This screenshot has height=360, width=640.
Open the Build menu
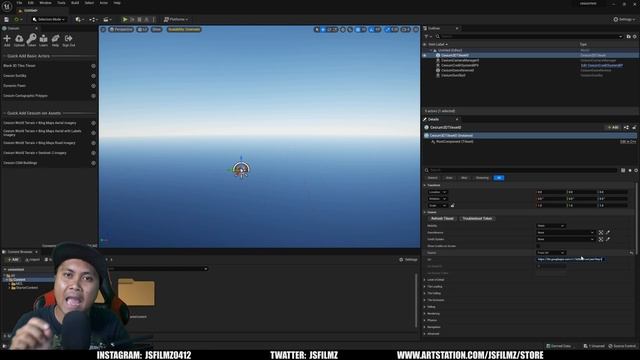pyautogui.click(x=75, y=3)
